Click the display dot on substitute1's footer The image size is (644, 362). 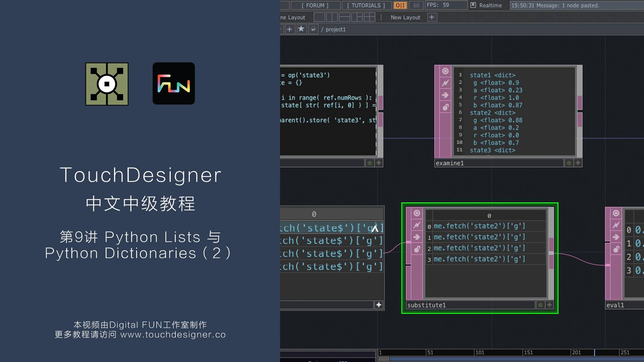click(x=540, y=305)
